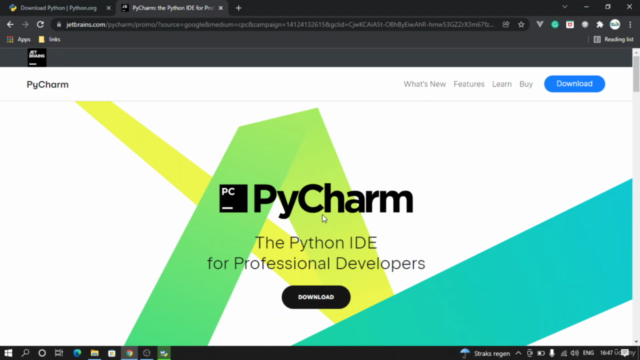640x360 pixels.
Task: Click the PyCharm title in the site header
Action: coord(47,84)
